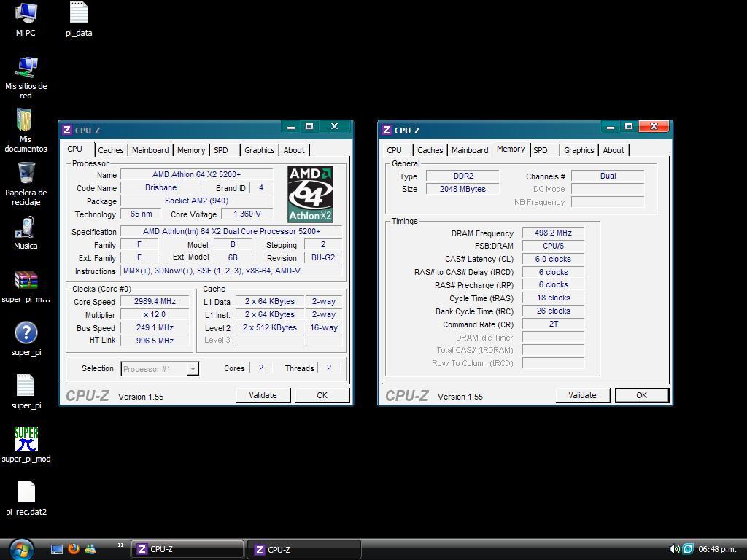
Task: Open the super_pi text document icon
Action: [x=26, y=386]
